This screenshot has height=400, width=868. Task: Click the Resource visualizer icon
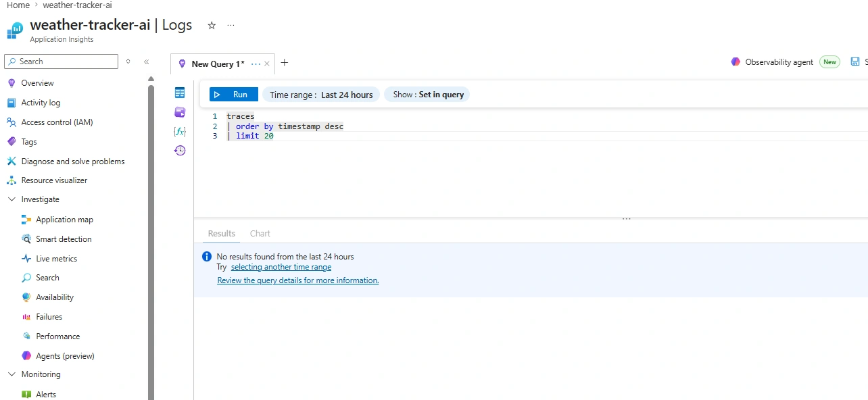click(x=11, y=180)
